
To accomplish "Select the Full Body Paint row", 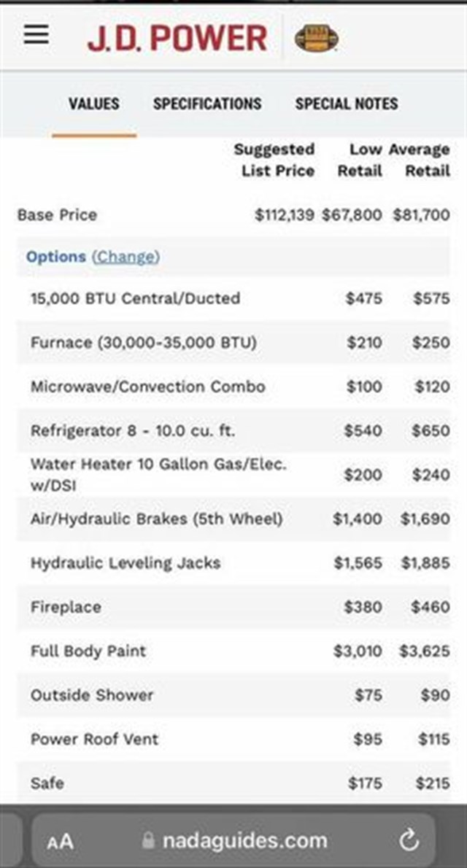I will (x=88, y=651).
